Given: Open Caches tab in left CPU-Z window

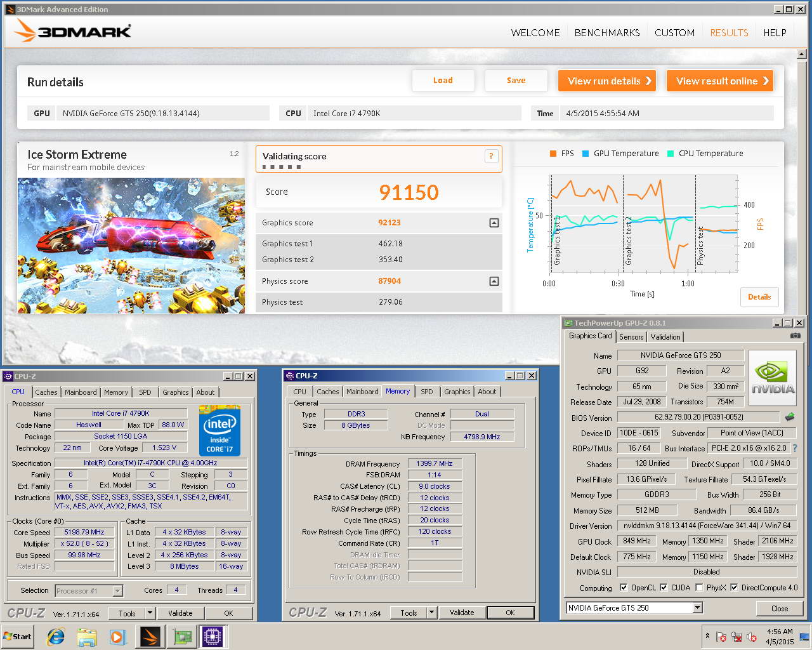Looking at the screenshot, I should point(46,392).
